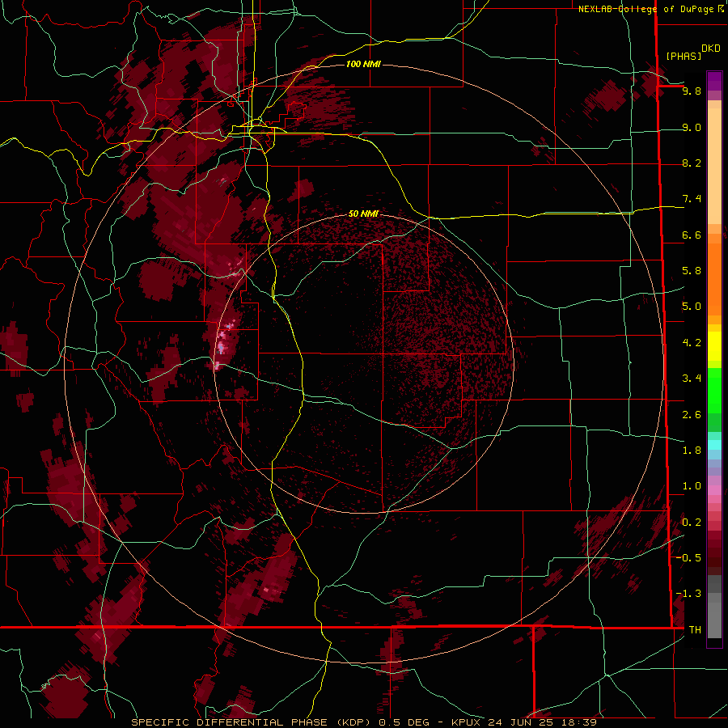Click the 8.2 scale value
The height and width of the screenshot is (728, 728).
pyautogui.click(x=692, y=163)
